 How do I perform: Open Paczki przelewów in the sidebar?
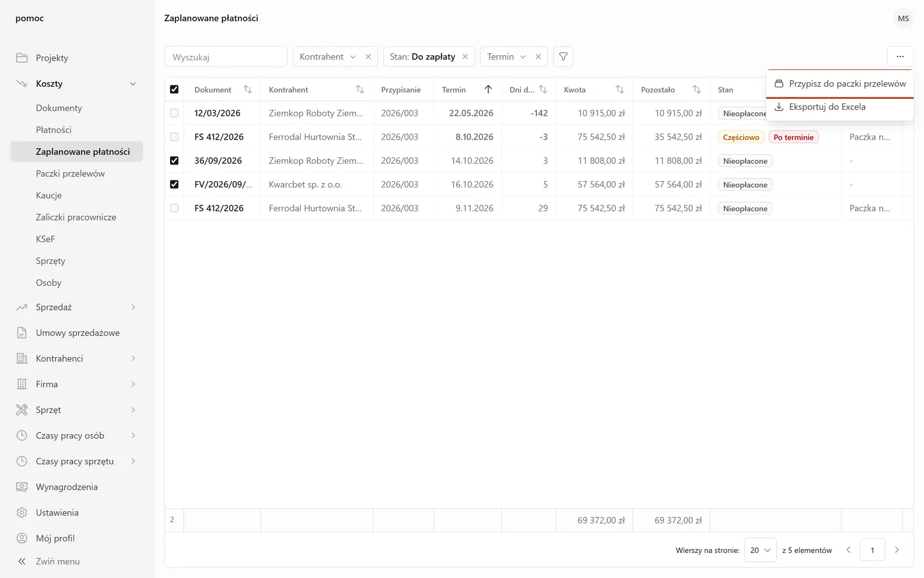pos(76,173)
